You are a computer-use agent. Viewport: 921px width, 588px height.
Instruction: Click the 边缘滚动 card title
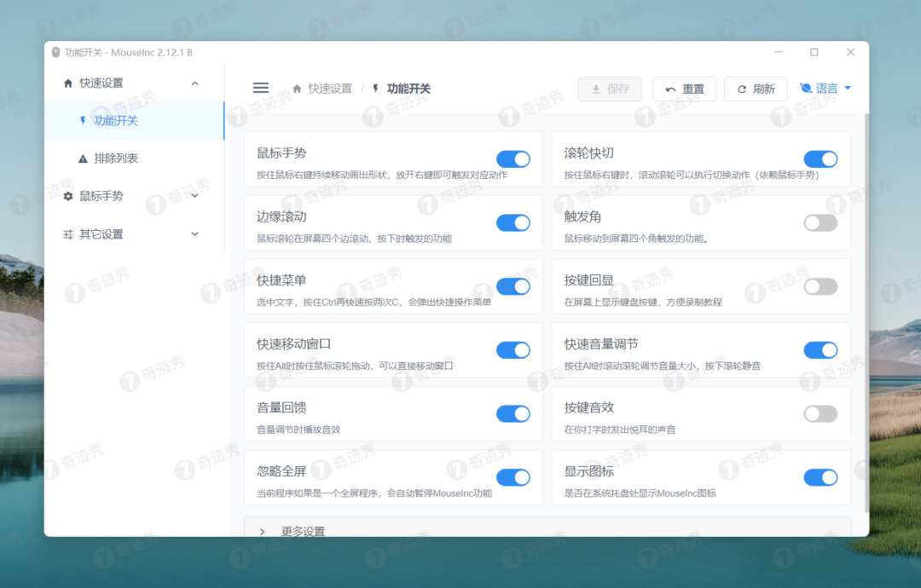pos(281,217)
